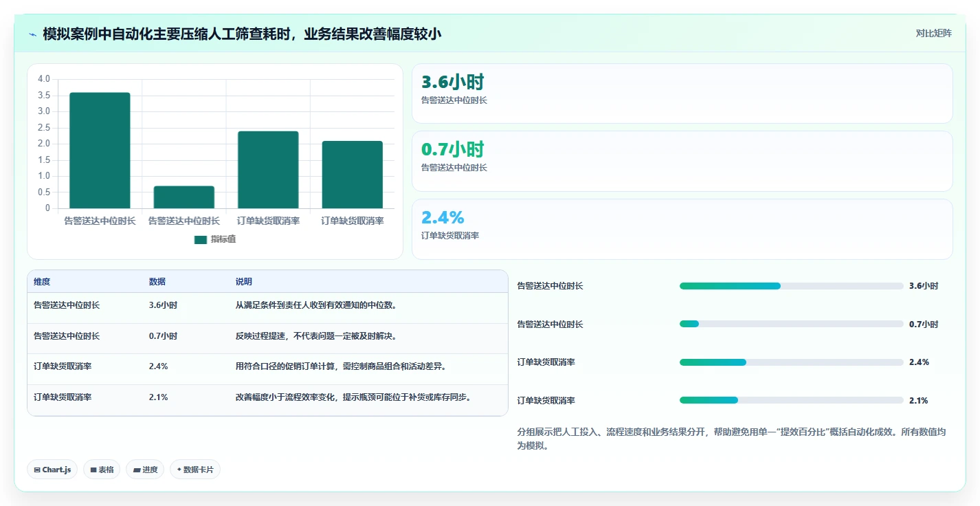
Task: Open the 3.6小时 data card
Action: [682, 93]
